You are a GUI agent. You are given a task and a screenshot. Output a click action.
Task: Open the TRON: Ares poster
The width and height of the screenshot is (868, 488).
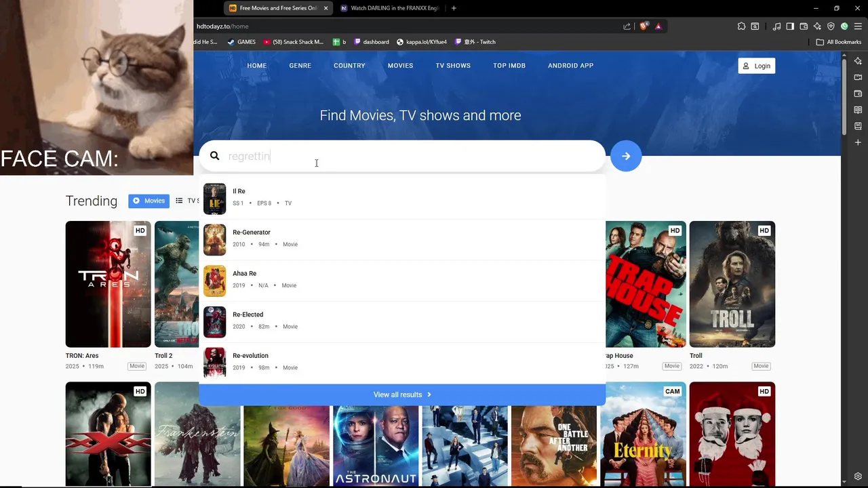coord(108,284)
